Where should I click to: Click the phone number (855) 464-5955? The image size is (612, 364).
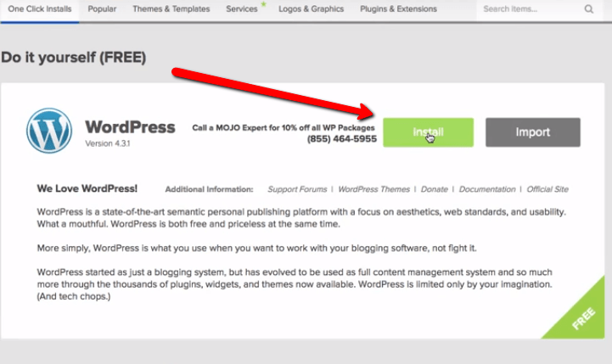342,139
